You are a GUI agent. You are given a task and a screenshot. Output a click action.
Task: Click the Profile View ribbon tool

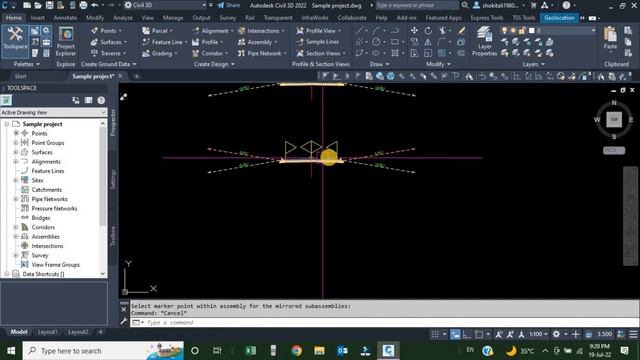(319, 31)
